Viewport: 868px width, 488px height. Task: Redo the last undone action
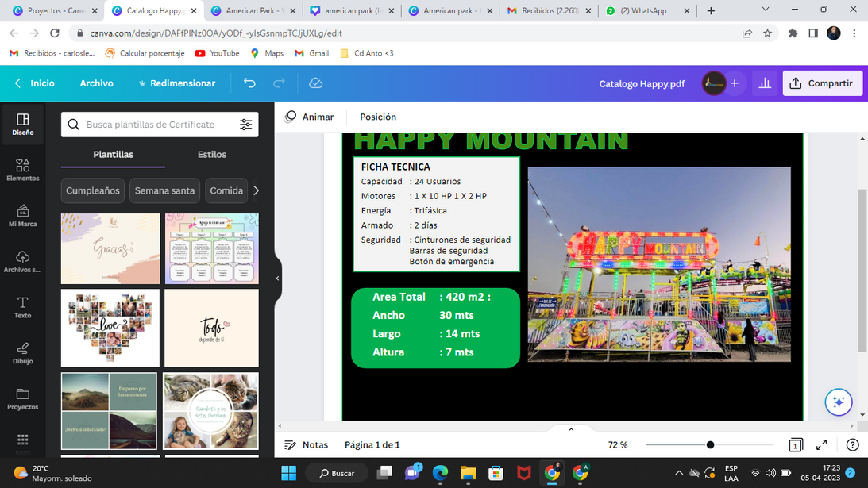pyautogui.click(x=279, y=83)
